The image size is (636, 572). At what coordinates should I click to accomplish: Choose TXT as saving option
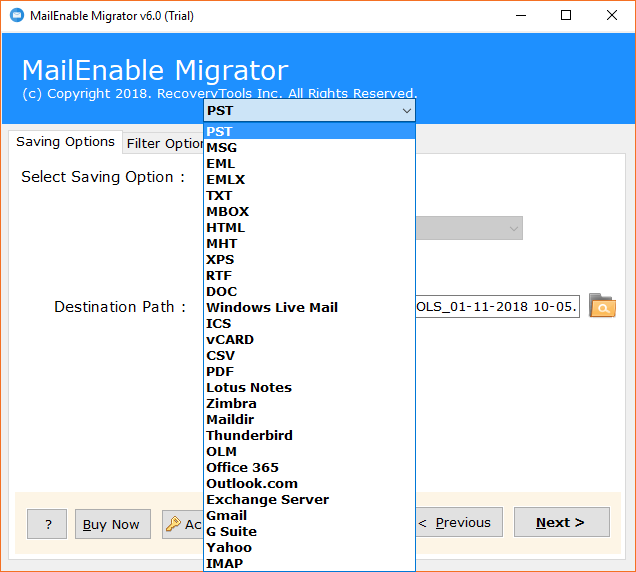coord(309,196)
